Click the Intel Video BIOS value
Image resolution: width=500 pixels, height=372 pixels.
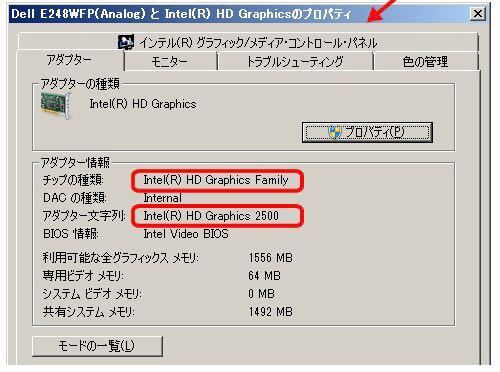point(186,234)
